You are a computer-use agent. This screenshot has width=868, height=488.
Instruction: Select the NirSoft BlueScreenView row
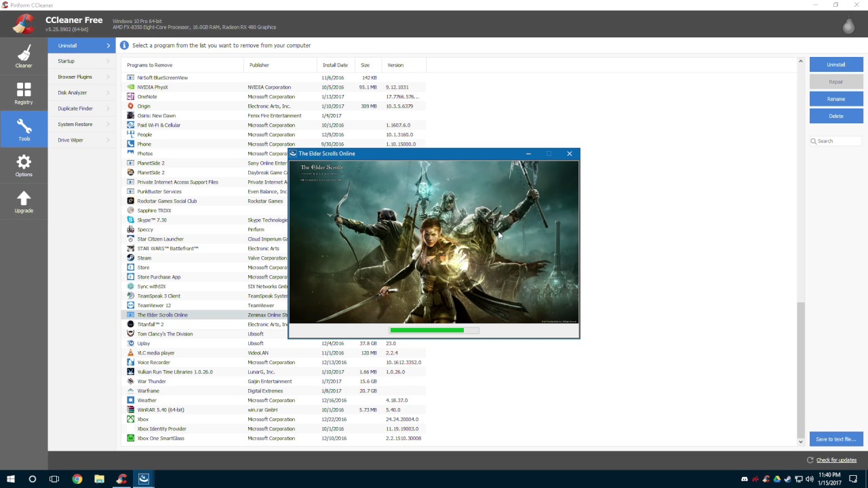click(273, 77)
